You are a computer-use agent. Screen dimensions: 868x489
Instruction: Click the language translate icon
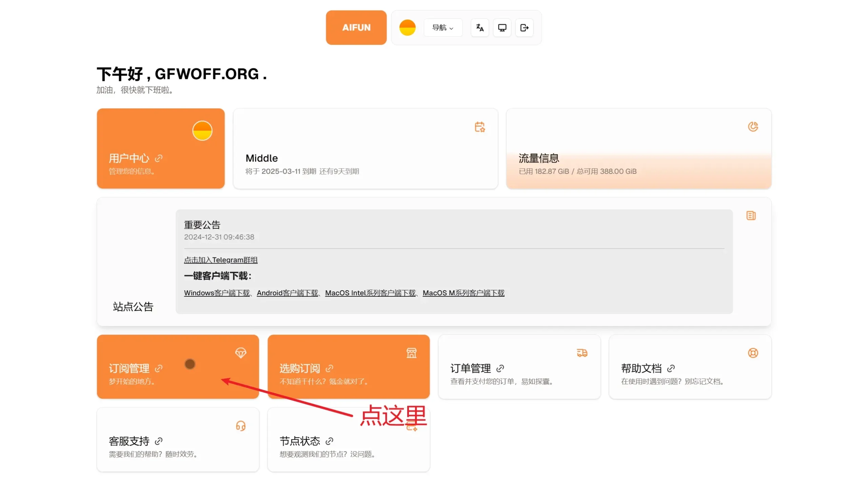479,27
